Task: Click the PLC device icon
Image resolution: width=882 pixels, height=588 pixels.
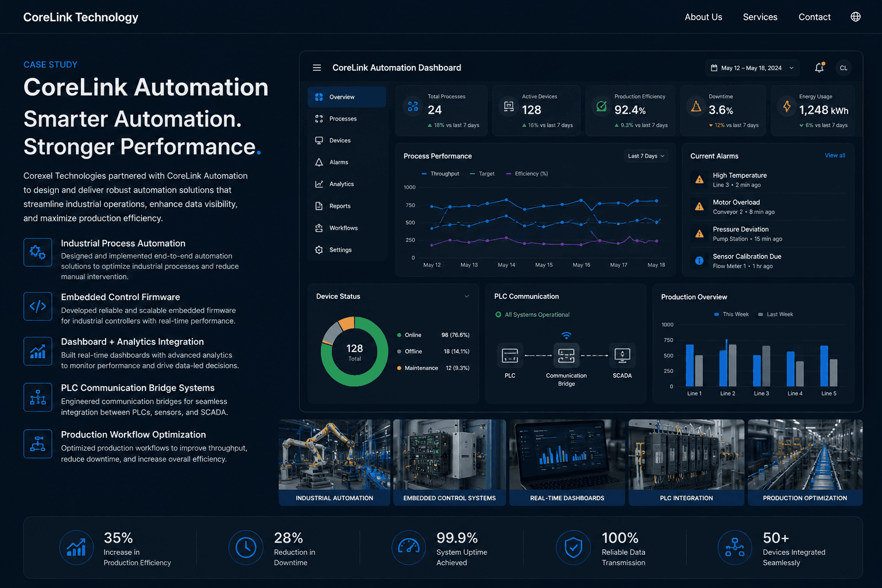Action: (510, 355)
